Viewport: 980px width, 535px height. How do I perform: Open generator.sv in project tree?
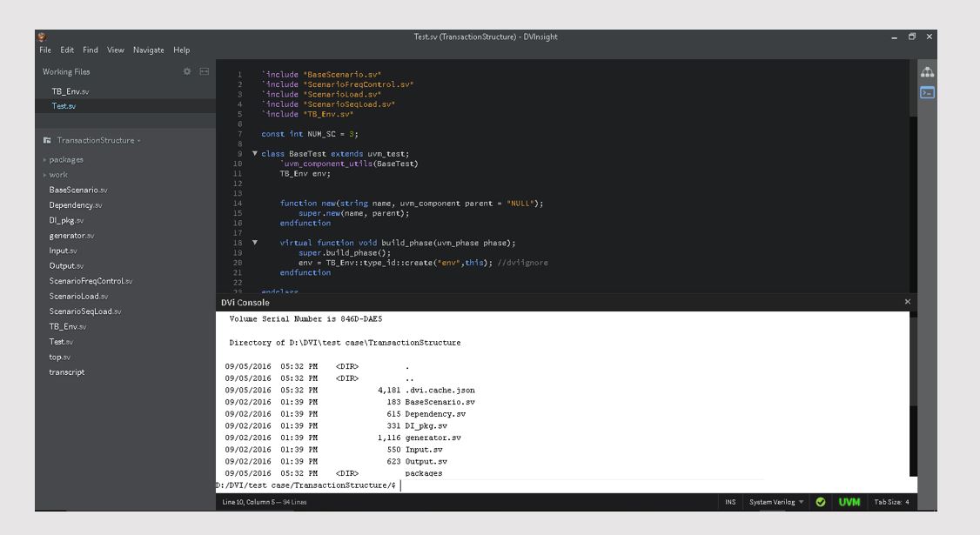pos(72,236)
